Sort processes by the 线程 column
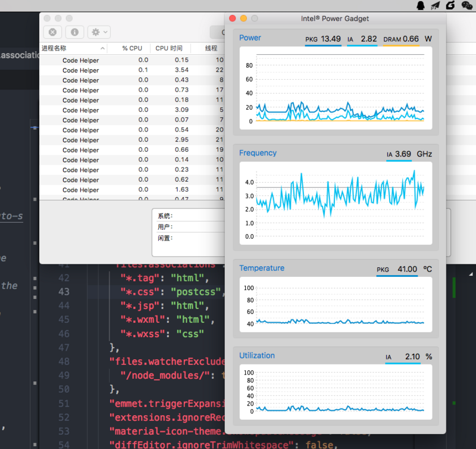Viewport: 476px width, 449px height. (211, 48)
